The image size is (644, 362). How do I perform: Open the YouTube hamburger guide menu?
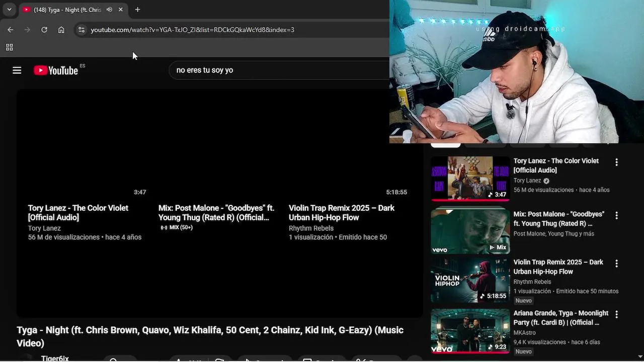[17, 70]
